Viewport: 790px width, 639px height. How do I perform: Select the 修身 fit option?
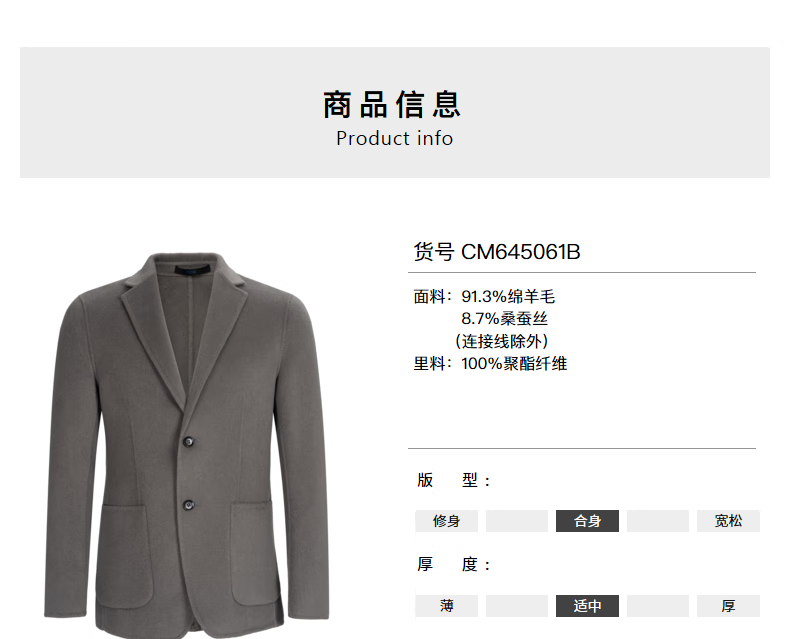pyautogui.click(x=446, y=521)
